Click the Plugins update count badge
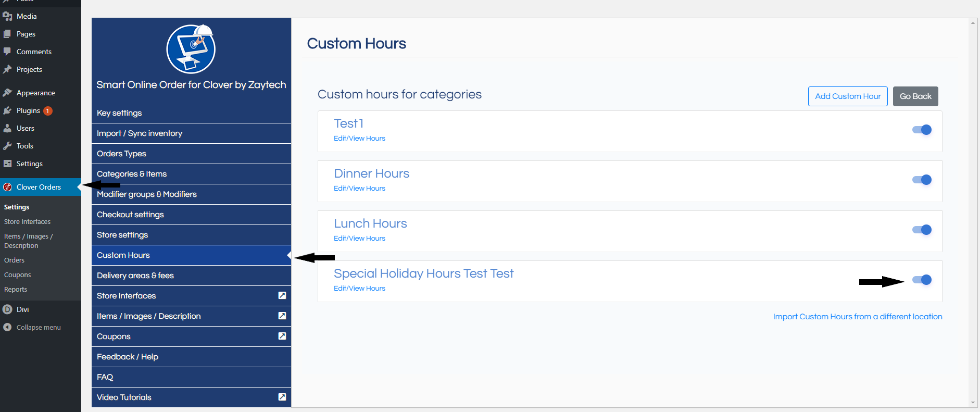 [47, 110]
